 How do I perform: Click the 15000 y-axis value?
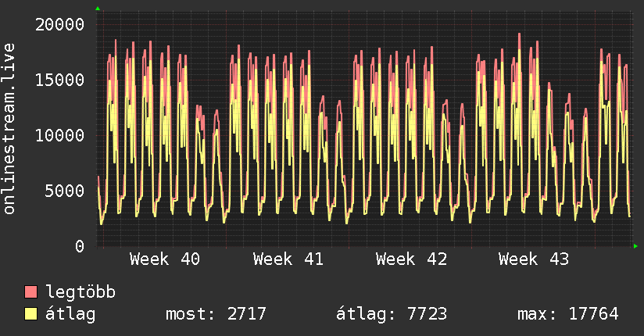coord(59,80)
